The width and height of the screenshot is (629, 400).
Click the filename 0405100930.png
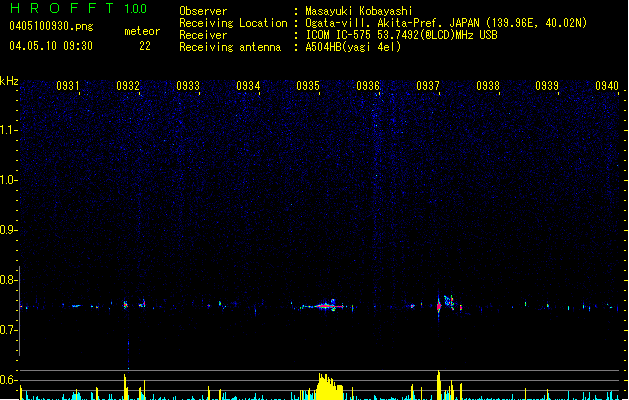pyautogui.click(x=51, y=26)
